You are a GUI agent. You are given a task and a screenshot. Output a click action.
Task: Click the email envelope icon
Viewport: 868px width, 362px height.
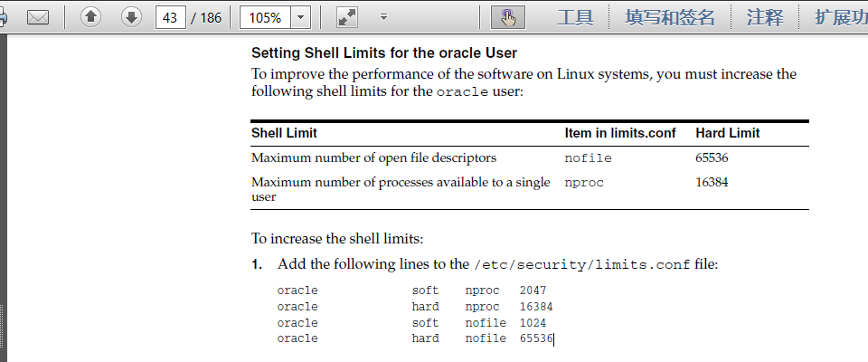(x=38, y=17)
